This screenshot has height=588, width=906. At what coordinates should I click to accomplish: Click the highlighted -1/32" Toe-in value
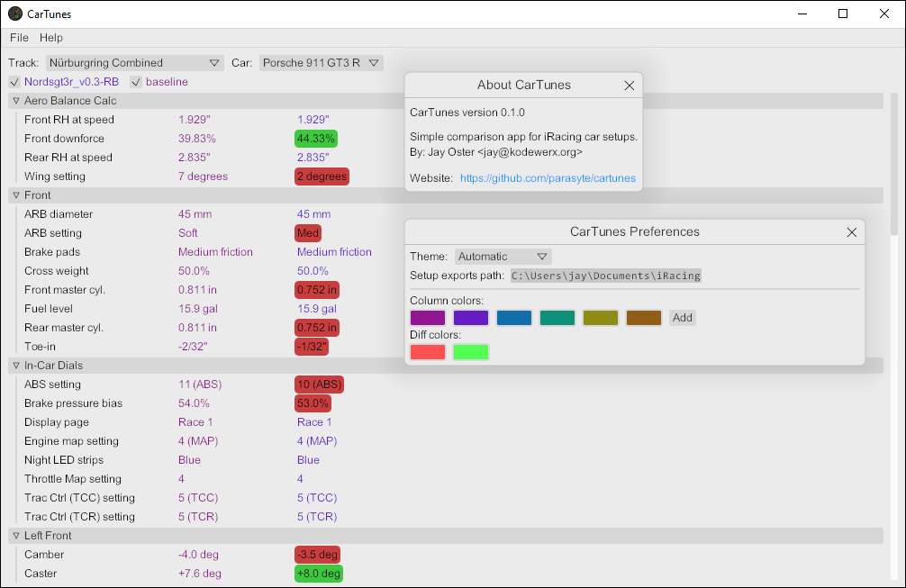tap(312, 347)
